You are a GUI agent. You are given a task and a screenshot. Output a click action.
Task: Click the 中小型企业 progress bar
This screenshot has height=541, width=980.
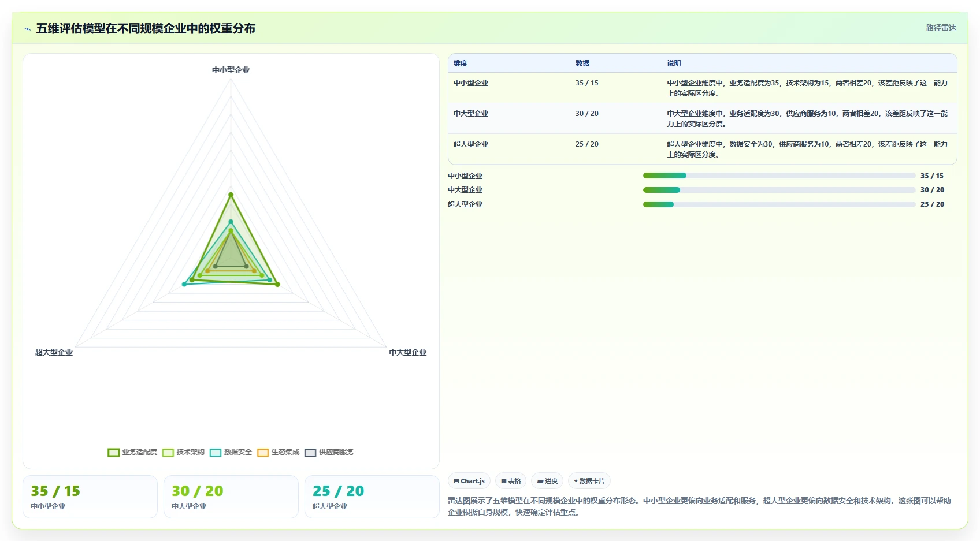(779, 176)
